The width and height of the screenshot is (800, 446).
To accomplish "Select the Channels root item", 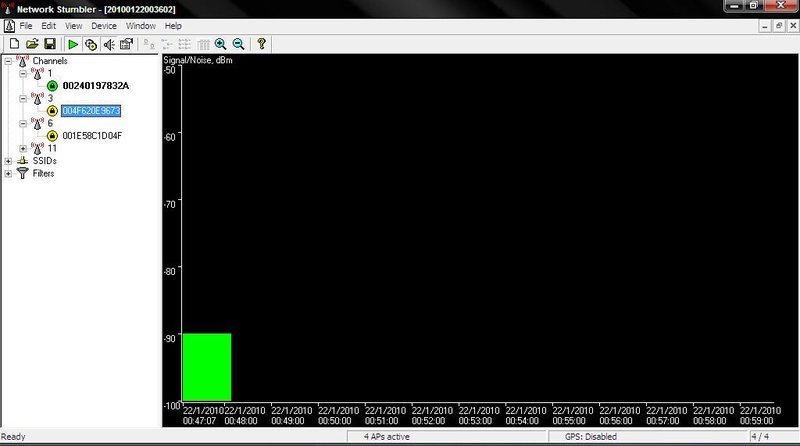I will [49, 61].
